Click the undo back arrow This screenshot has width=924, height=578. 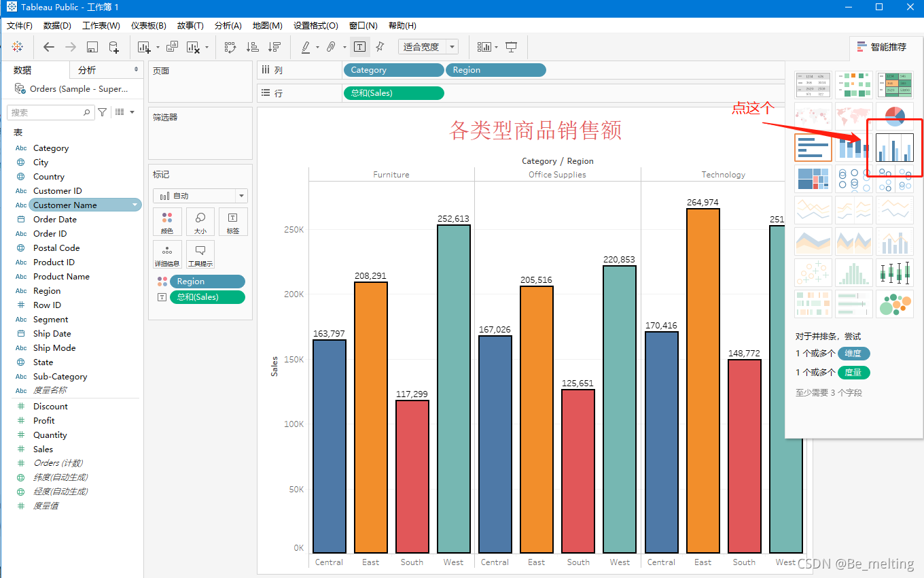point(48,47)
